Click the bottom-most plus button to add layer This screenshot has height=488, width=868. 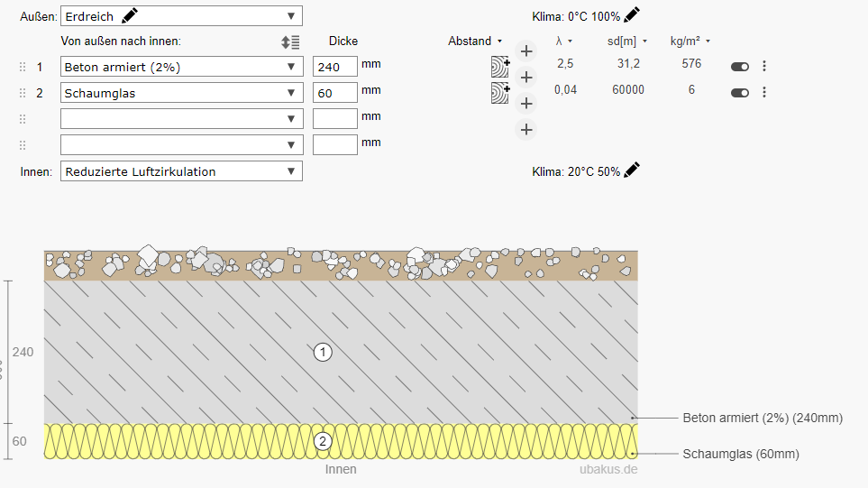(527, 130)
